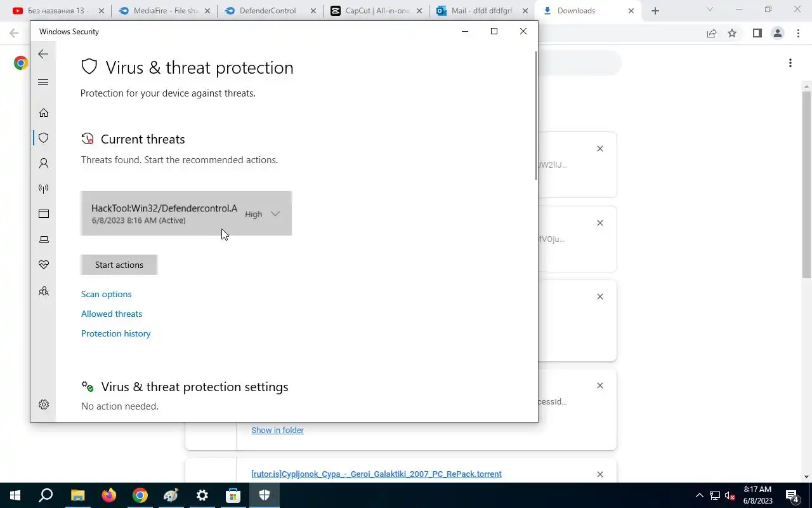812x508 pixels.
Task: Open Chrome tab search dropdown arrow
Action: (710, 10)
